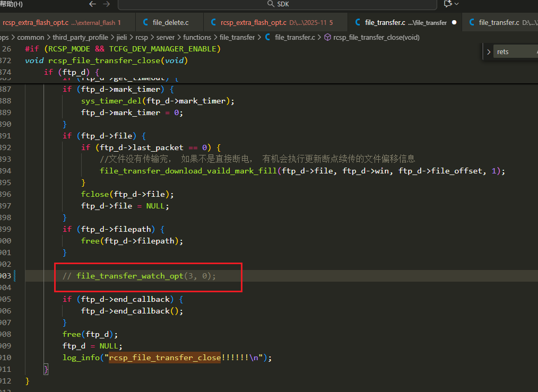Select the file_transfer breadcrumb folder
This screenshot has height=392, width=538.
[237, 37]
